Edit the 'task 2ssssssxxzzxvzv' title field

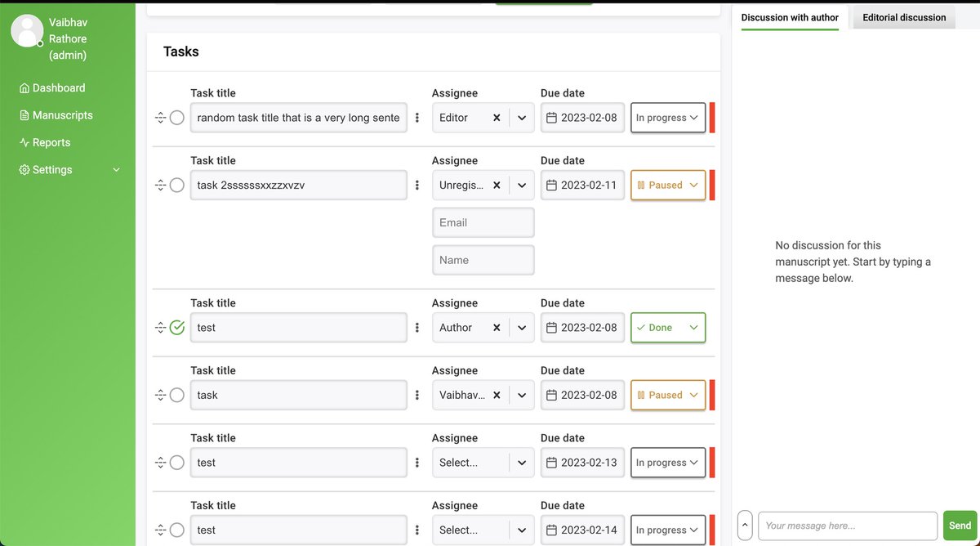(x=299, y=186)
